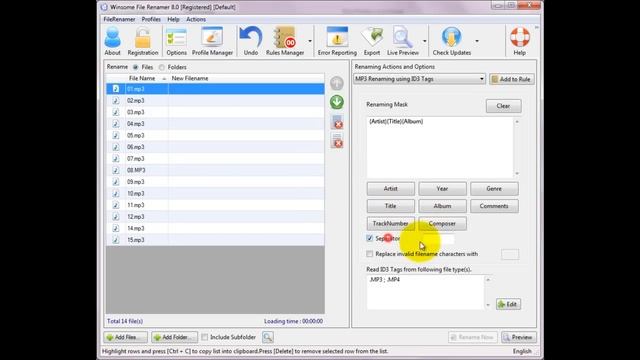Screen dimensions: 640x360
Task: Move selected file down with the green arrow
Action: tap(337, 102)
